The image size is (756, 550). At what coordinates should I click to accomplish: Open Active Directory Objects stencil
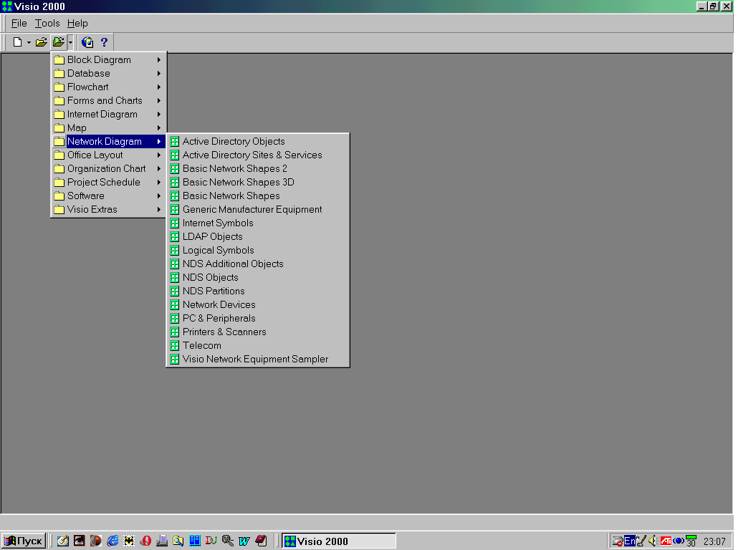pyautogui.click(x=258, y=141)
